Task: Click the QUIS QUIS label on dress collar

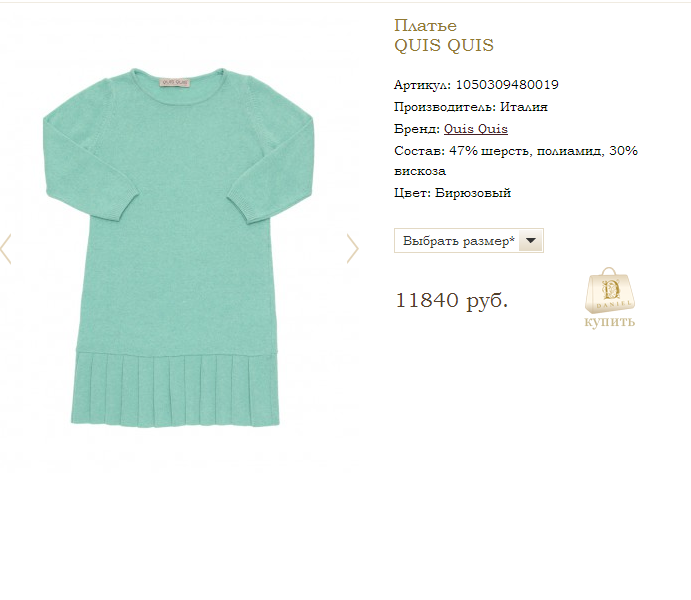Action: pyautogui.click(x=175, y=82)
